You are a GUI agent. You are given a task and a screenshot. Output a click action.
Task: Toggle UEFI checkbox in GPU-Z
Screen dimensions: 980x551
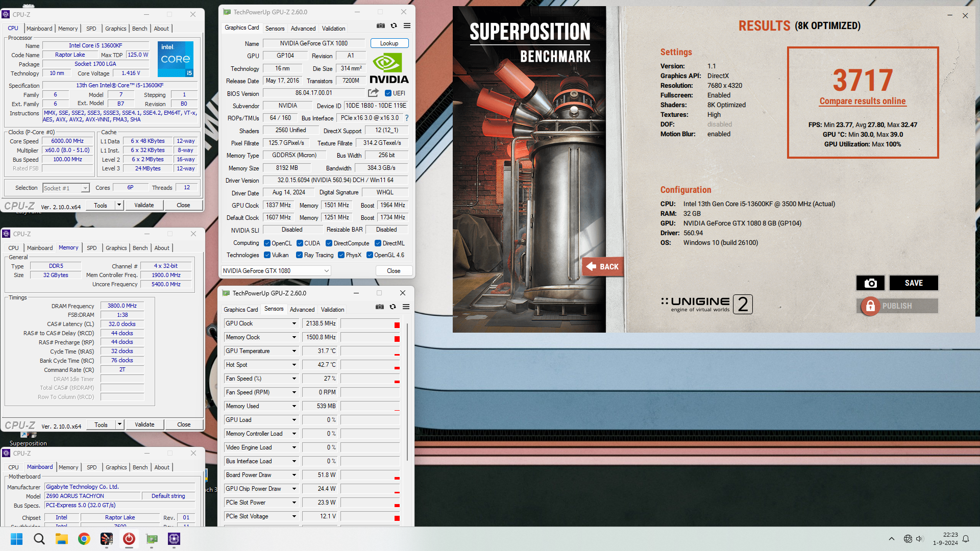388,93
